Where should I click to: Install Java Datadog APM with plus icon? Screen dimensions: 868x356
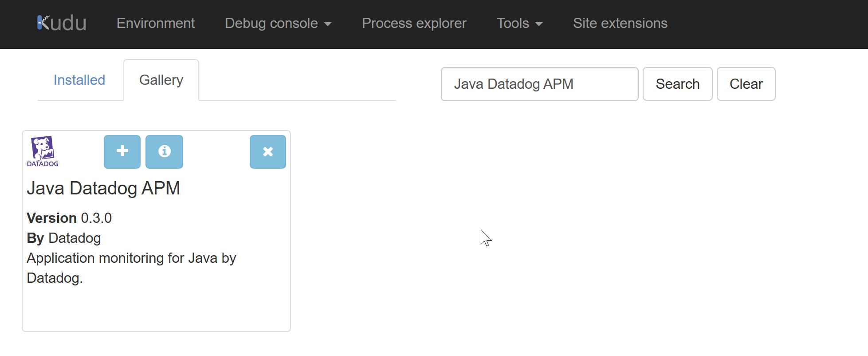point(122,151)
